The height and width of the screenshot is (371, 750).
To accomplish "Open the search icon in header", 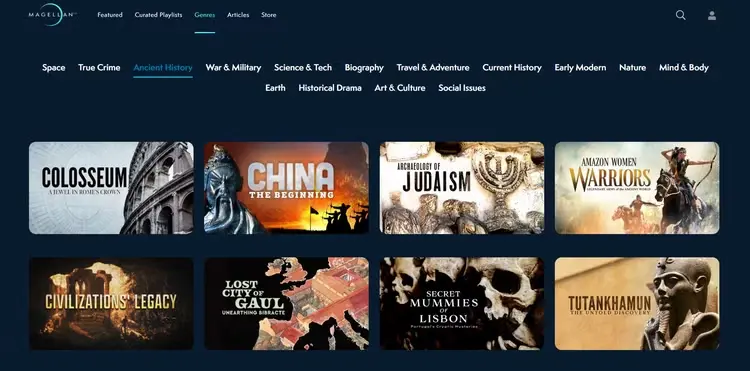I will (x=680, y=15).
